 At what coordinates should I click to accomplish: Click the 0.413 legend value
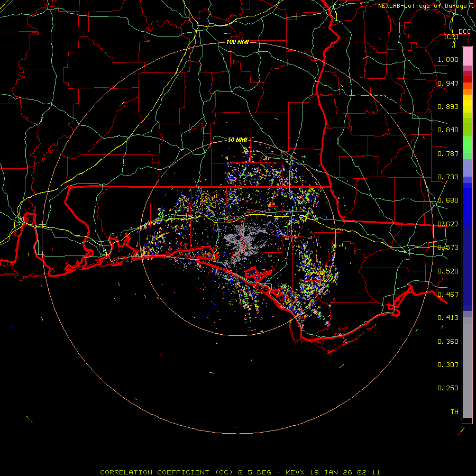coord(448,318)
